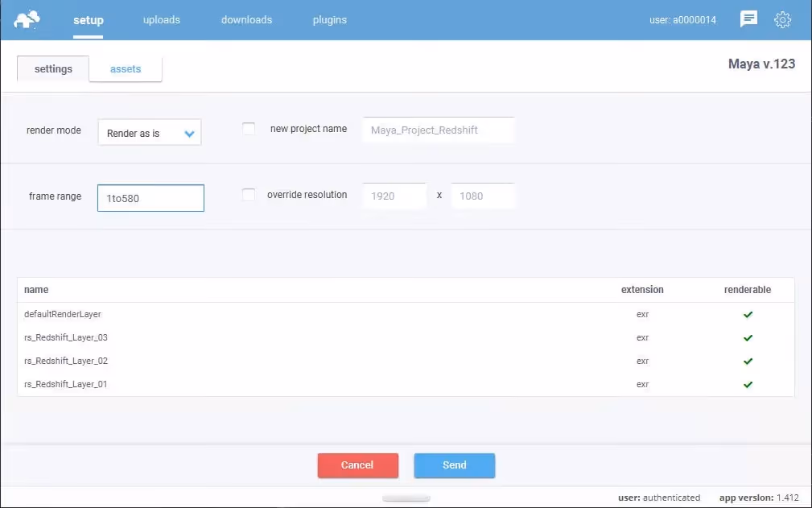Screen dimensions: 812x508
Task: Click the resolution width field 1920
Action: 394,196
